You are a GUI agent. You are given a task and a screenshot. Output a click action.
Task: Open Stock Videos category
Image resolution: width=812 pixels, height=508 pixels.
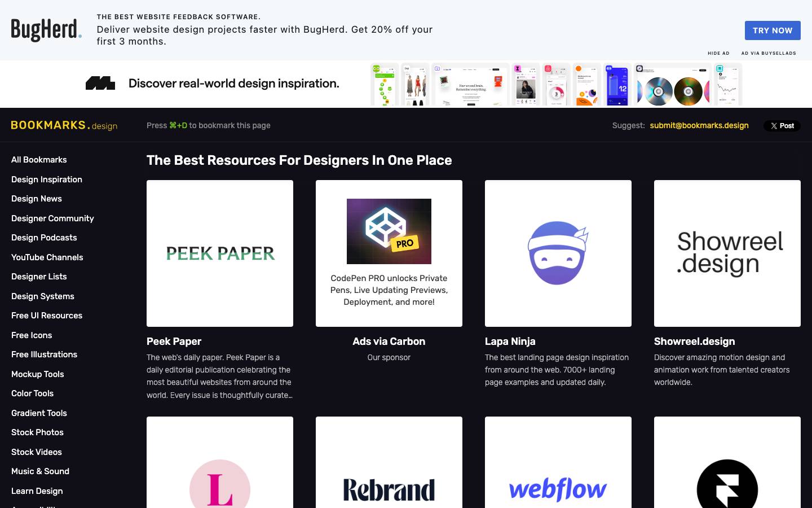37,452
